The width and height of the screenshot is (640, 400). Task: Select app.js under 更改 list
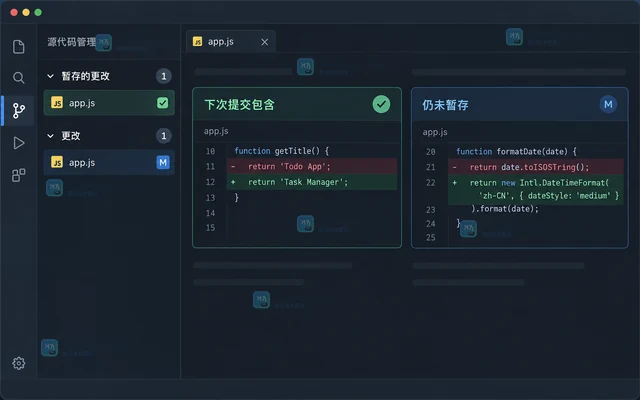click(x=109, y=162)
